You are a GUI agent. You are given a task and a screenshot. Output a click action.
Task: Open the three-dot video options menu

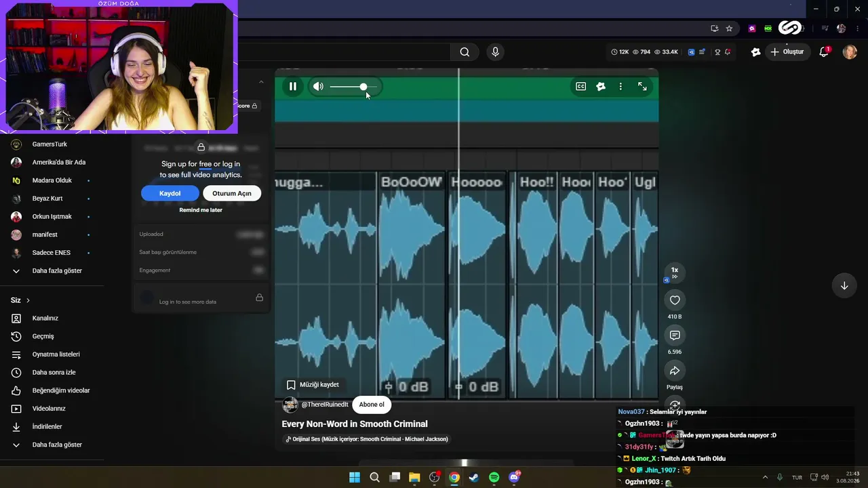pyautogui.click(x=620, y=87)
